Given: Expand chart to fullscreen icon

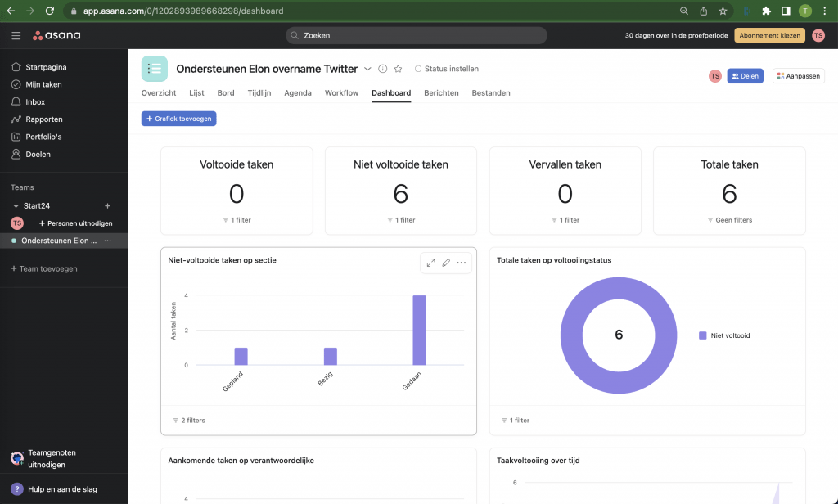Looking at the screenshot, I should tap(431, 263).
